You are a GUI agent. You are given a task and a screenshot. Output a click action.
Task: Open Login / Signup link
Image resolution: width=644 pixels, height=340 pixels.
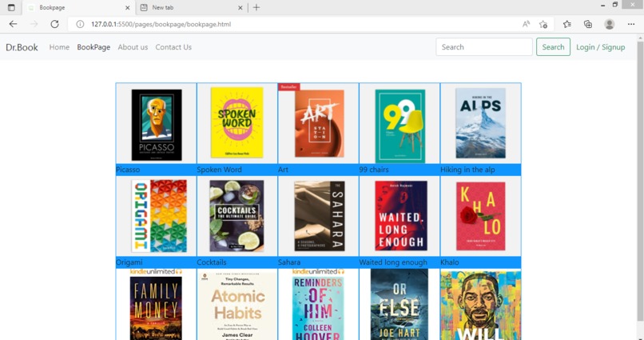(601, 47)
